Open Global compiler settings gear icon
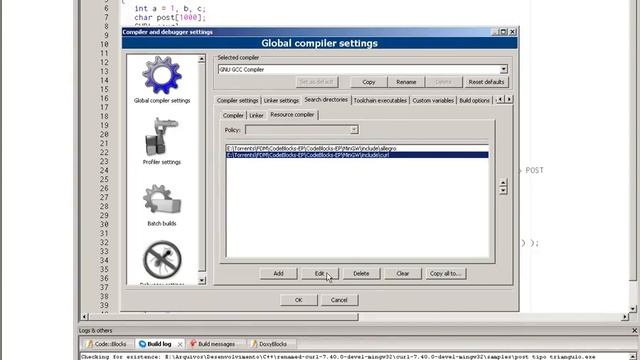 (162, 76)
